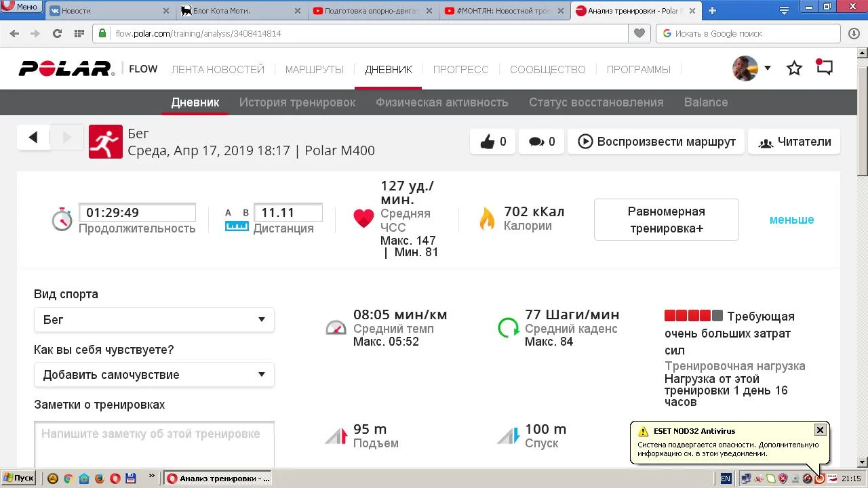
Task: Close the ESET NOD32 notification
Action: point(820,430)
